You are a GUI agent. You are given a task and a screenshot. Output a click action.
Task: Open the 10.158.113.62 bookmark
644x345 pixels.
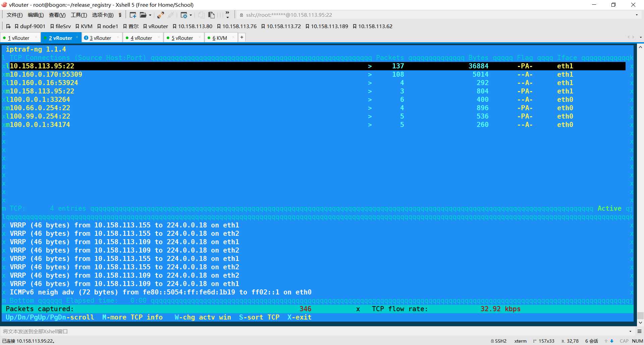point(373,26)
